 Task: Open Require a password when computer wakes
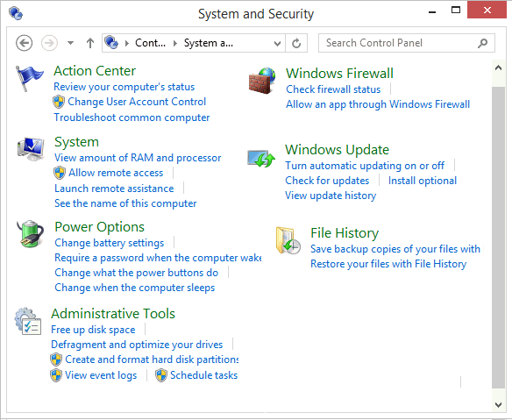pyautogui.click(x=159, y=258)
